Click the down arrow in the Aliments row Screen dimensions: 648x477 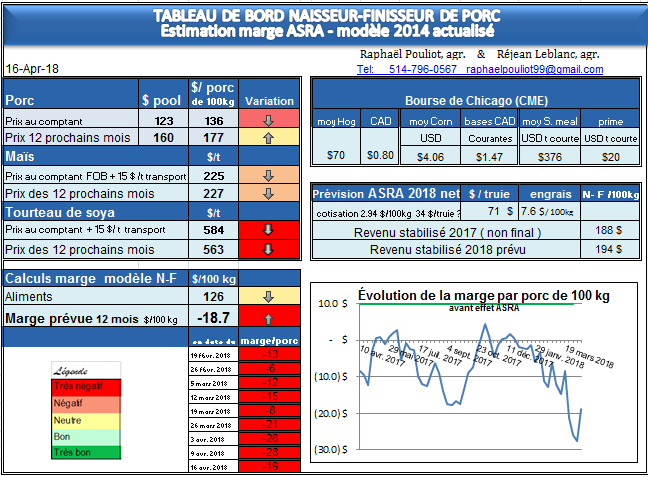click(268, 297)
